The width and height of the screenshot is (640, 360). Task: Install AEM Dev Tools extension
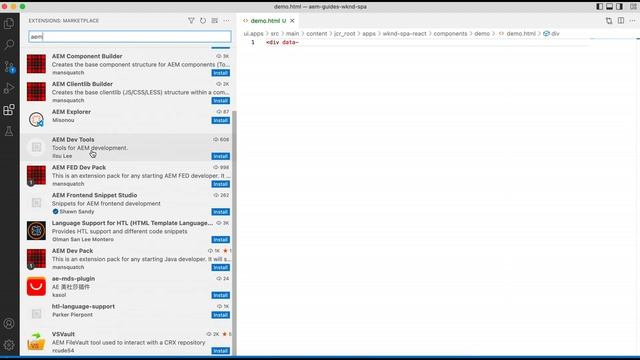pos(220,156)
